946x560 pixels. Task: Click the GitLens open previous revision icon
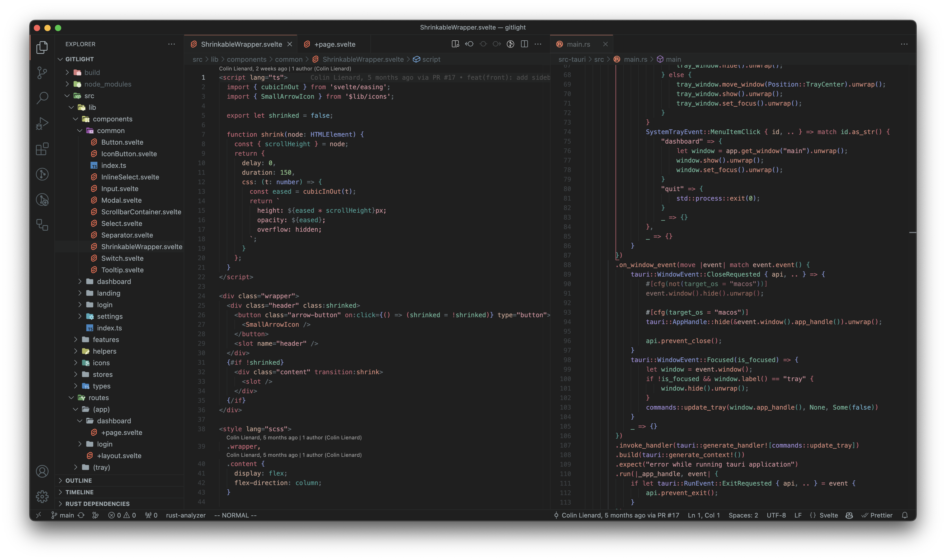(469, 44)
